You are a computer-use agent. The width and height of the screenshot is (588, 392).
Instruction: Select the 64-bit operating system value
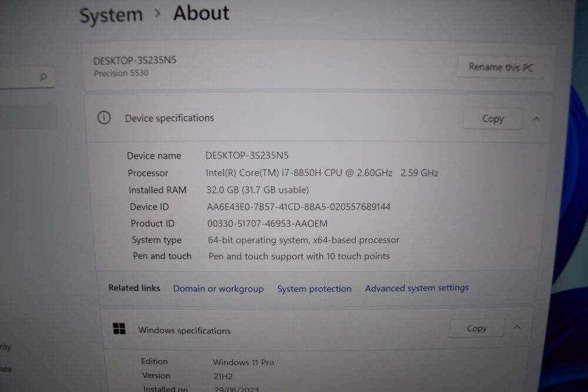pos(303,240)
